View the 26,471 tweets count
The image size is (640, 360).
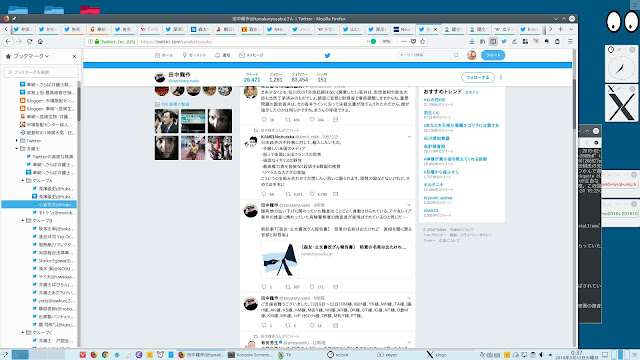click(252, 78)
